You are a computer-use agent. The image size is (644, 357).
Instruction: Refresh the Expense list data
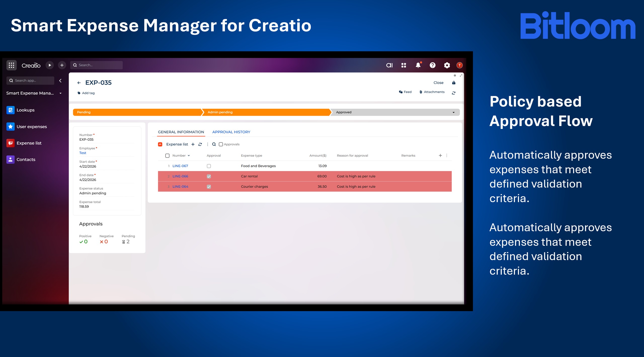(x=200, y=144)
